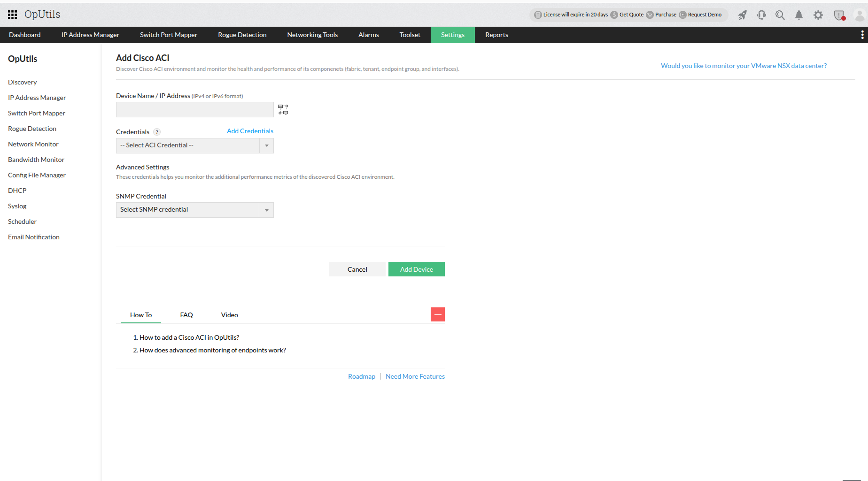Open the search magnifier icon
868x481 pixels.
point(780,15)
